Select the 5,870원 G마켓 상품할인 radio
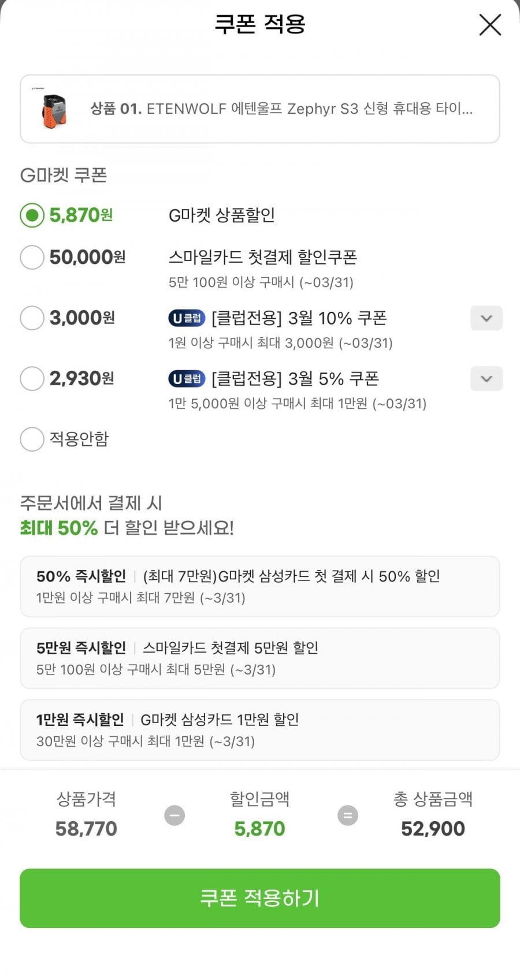This screenshot has height=980, width=520. pyautogui.click(x=32, y=215)
